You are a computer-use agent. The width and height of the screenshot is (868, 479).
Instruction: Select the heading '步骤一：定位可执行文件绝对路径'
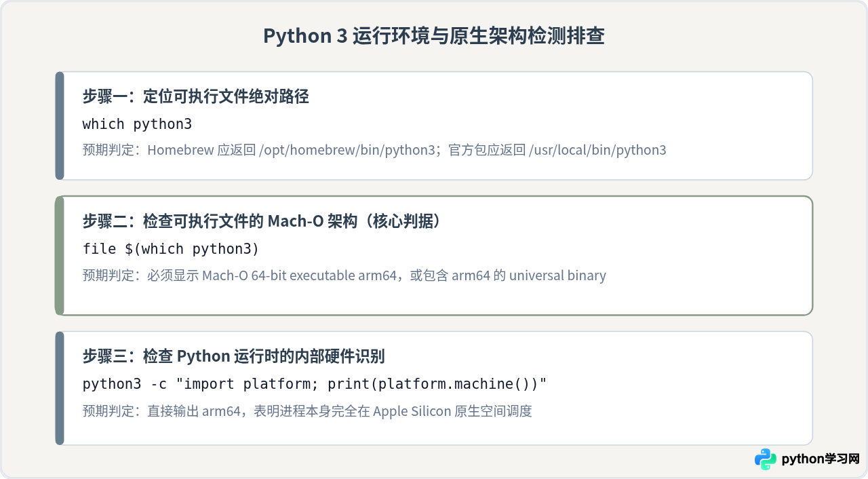click(x=195, y=96)
